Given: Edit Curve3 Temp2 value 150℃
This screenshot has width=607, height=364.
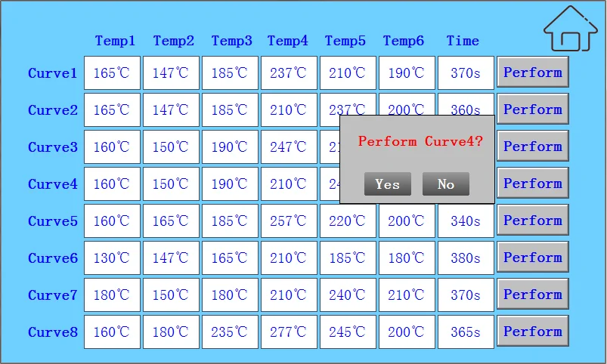Looking at the screenshot, I should [x=171, y=147].
